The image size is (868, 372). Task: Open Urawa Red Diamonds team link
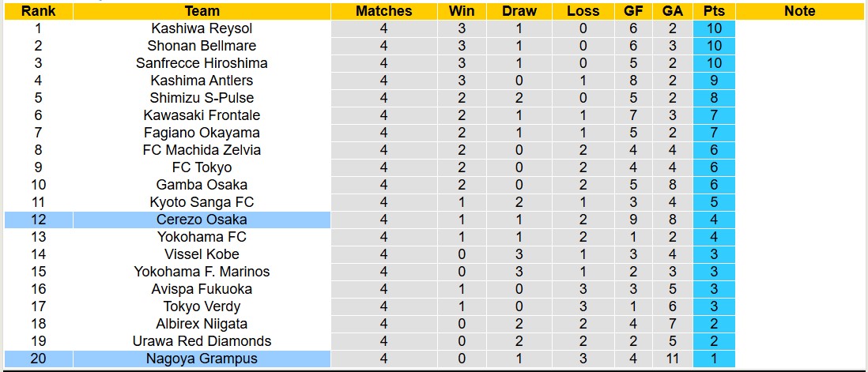202,341
